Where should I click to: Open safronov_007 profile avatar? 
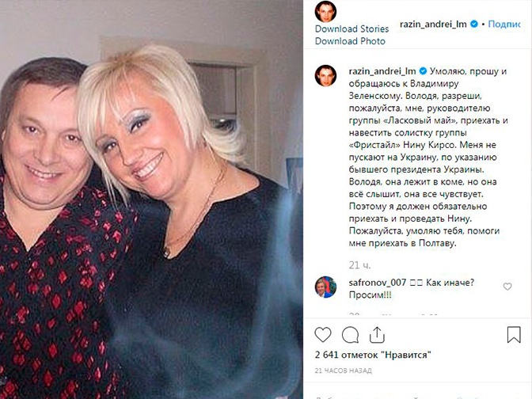coord(325,287)
